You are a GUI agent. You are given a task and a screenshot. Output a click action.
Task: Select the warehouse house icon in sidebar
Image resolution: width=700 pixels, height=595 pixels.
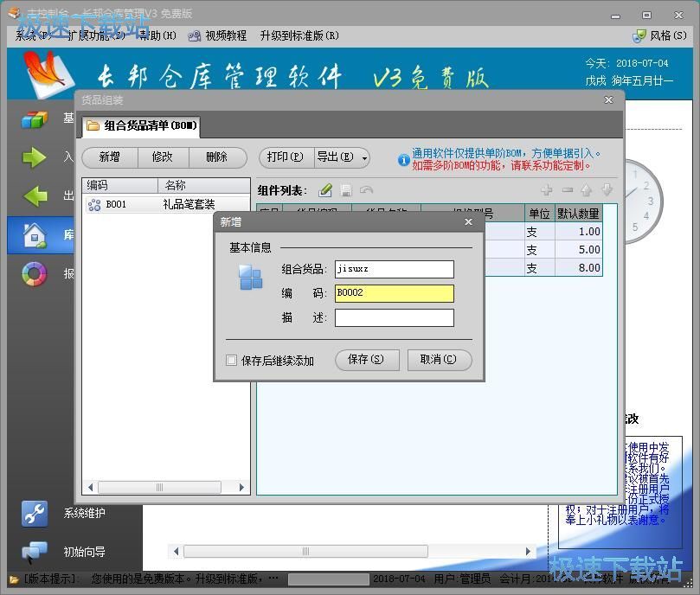[x=35, y=234]
